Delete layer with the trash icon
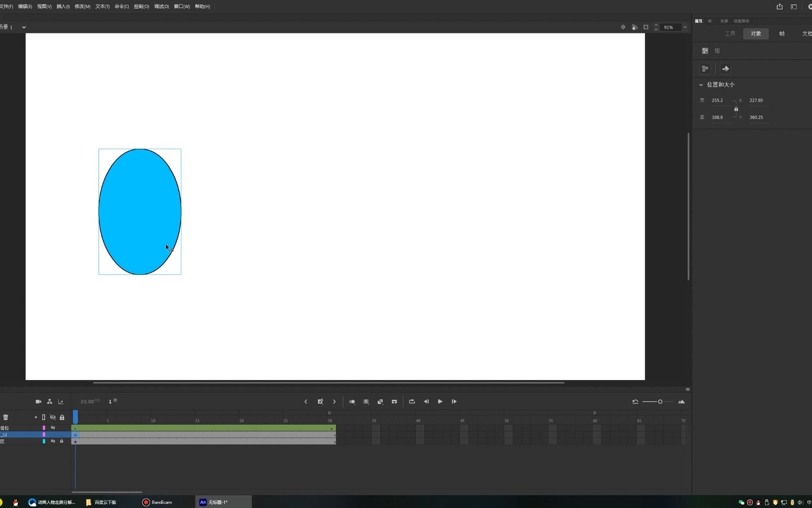812x508 pixels. (6, 417)
